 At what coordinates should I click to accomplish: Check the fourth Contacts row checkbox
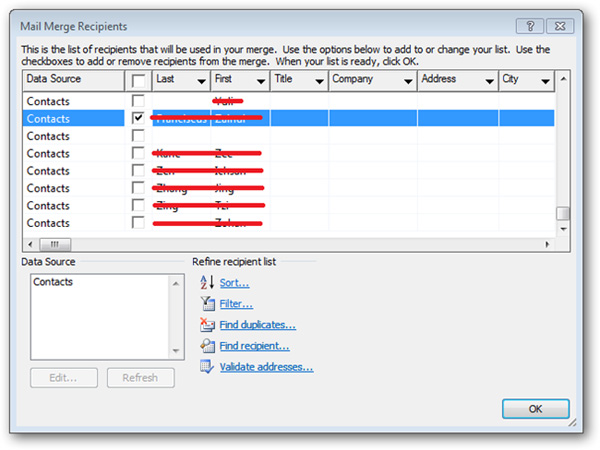point(138,153)
